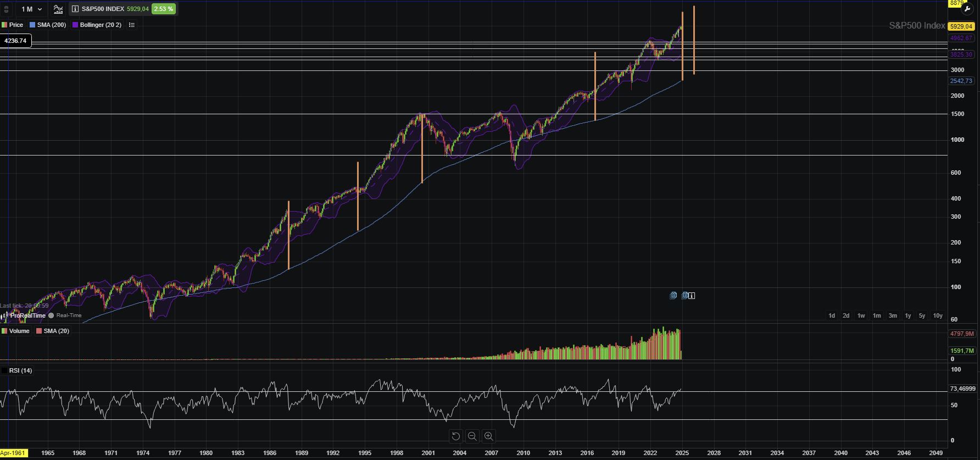Open the 1 M timeframe dropdown
This screenshot has width=980, height=460.
click(x=31, y=9)
